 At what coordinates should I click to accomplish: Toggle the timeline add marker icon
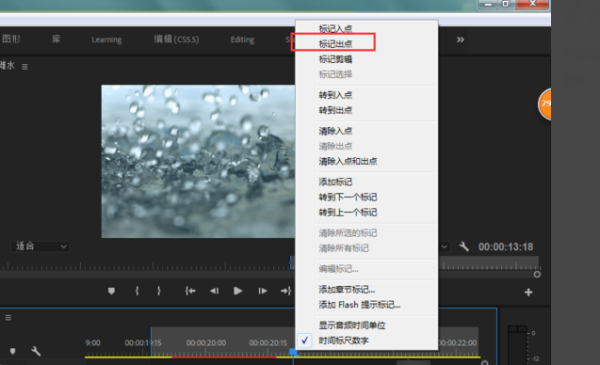tap(13, 351)
